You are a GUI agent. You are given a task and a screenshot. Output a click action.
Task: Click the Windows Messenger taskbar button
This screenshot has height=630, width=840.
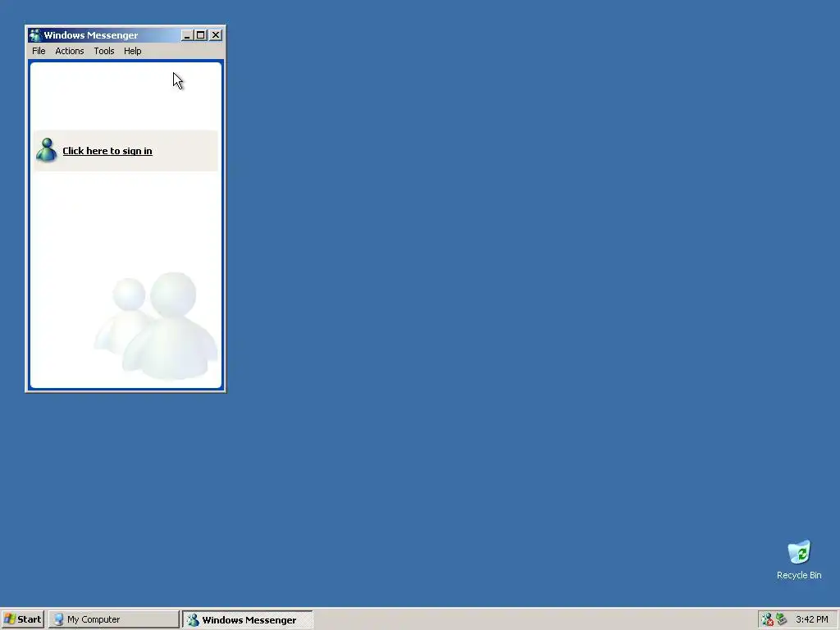pyautogui.click(x=248, y=619)
